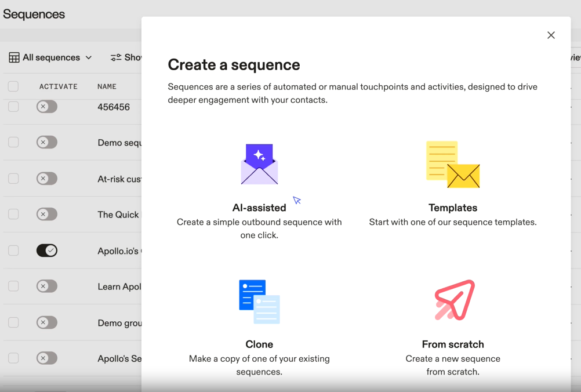Open the All sequences view dropdown
This screenshot has height=392, width=581.
(50, 58)
